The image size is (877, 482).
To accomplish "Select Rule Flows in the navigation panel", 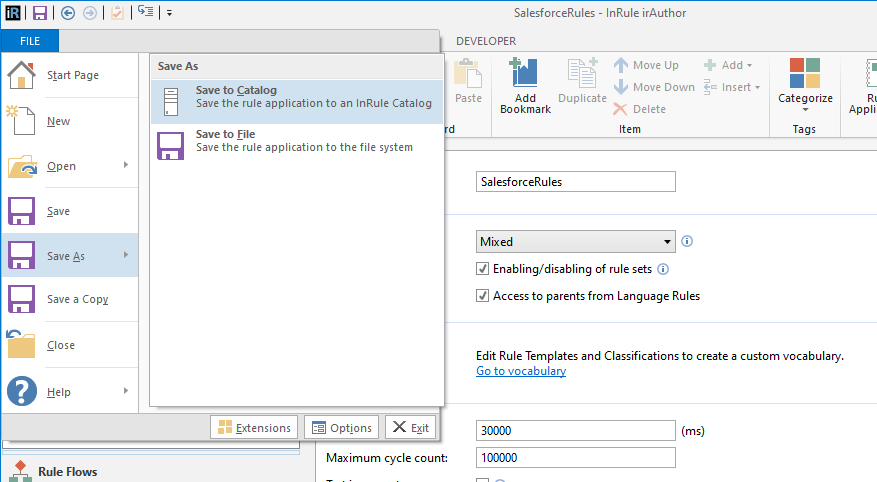I will click(x=67, y=471).
